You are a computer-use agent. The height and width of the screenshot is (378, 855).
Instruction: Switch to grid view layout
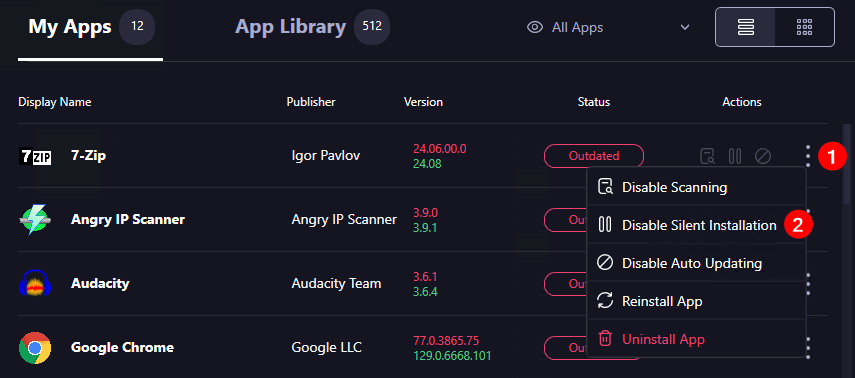[804, 27]
